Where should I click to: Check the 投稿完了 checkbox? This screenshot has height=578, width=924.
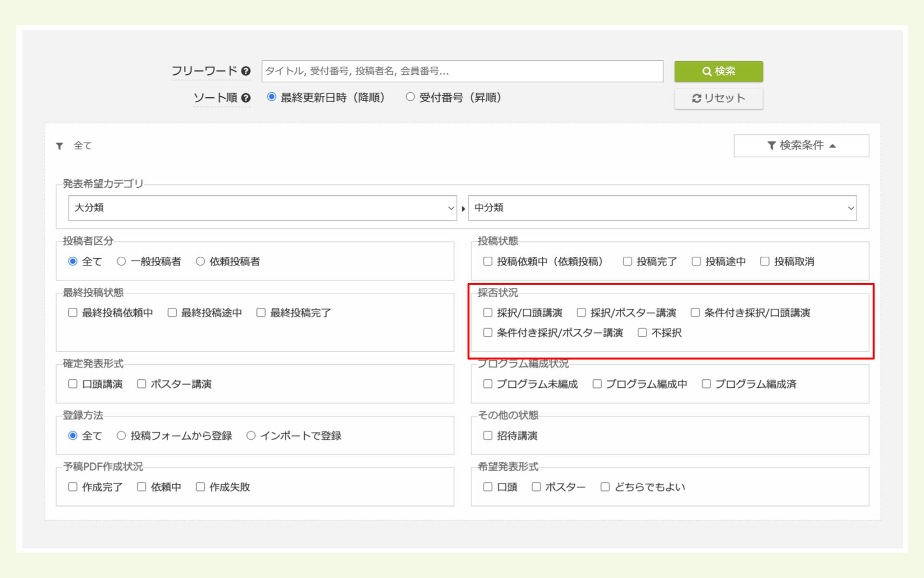click(x=627, y=262)
